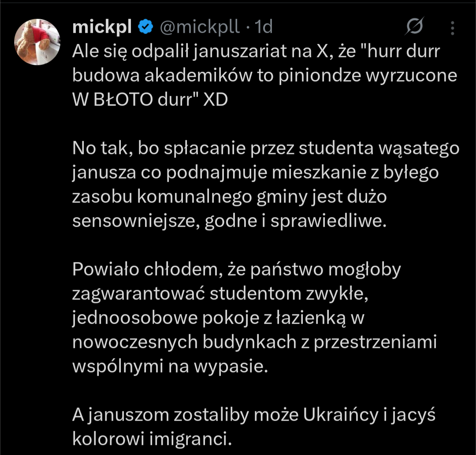Open the @mickpll handle link
Screen dimensions: 476x455
coord(199,27)
